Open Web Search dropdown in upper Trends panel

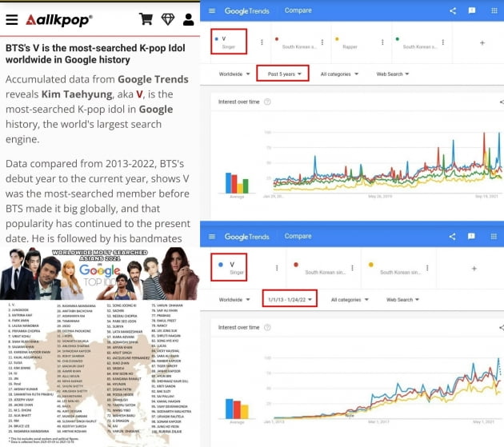(393, 74)
